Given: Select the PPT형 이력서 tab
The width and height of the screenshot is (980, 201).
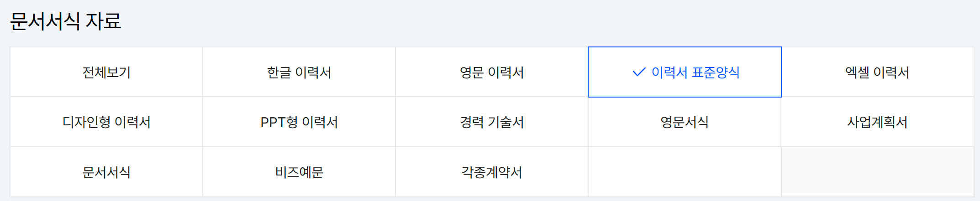Looking at the screenshot, I should (299, 122).
